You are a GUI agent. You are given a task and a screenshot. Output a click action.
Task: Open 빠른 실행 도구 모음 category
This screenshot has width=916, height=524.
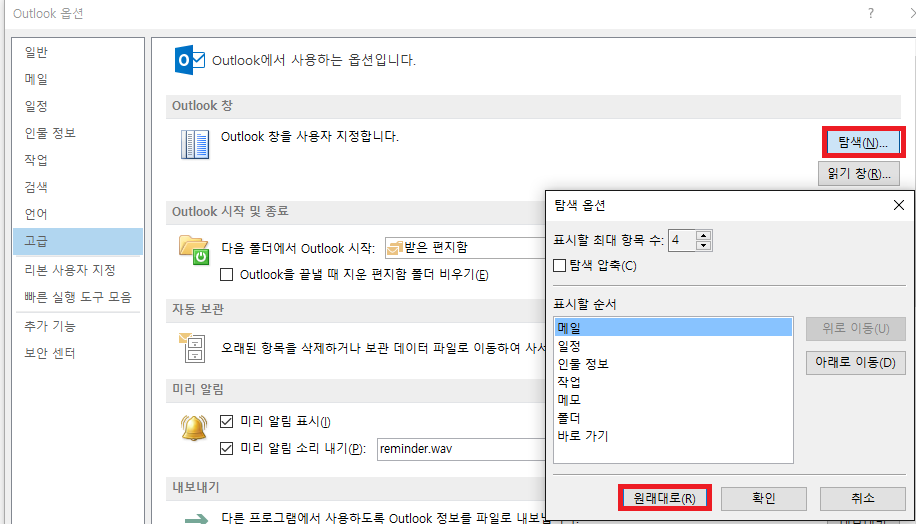[78, 297]
